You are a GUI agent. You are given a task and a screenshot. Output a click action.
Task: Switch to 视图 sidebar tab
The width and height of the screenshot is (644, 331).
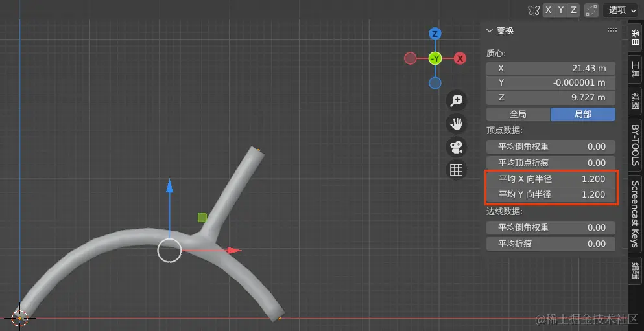tap(636, 101)
